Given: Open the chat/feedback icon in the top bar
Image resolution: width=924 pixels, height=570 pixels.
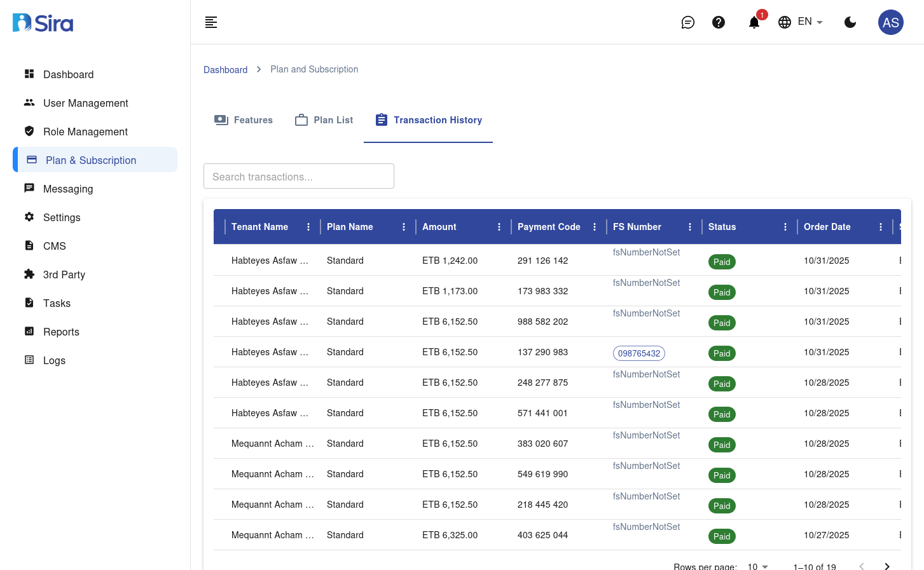Looking at the screenshot, I should pos(687,22).
